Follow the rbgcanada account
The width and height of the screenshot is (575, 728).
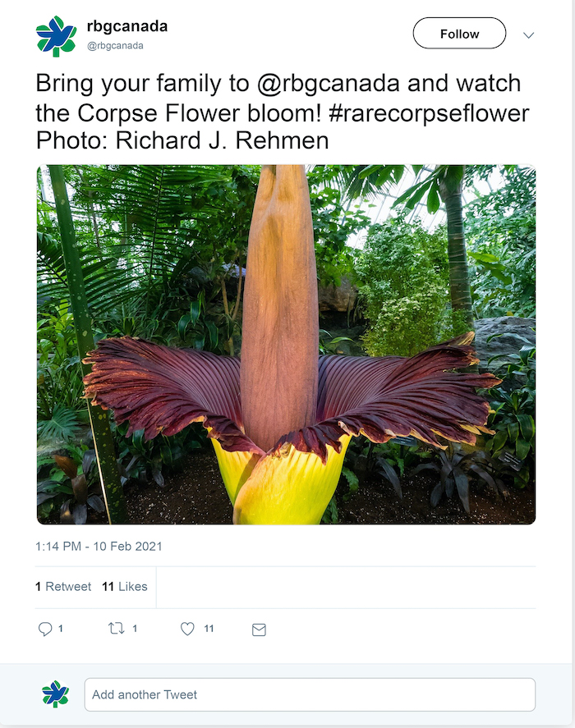(459, 34)
